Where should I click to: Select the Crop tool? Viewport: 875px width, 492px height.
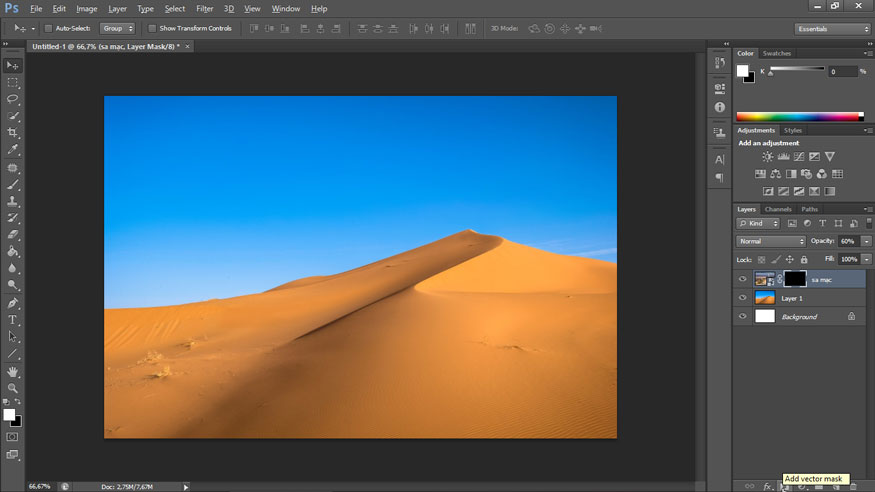click(13, 133)
